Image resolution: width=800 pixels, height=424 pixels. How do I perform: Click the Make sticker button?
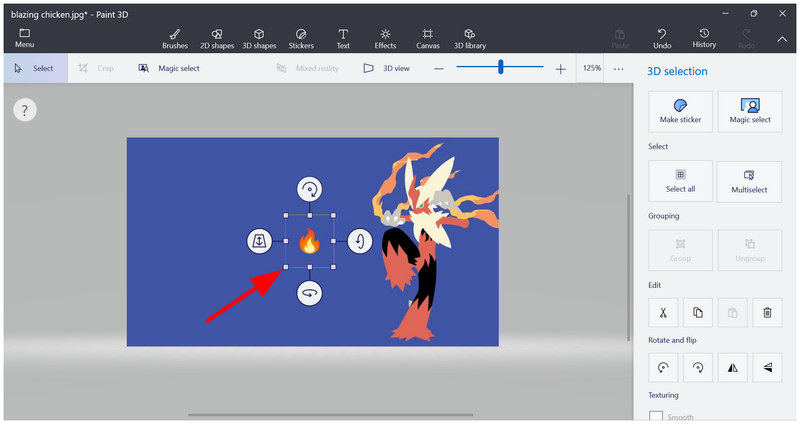point(680,112)
